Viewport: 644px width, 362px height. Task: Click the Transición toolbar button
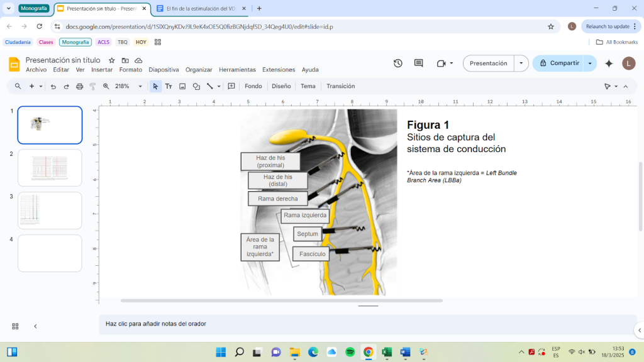(x=340, y=87)
